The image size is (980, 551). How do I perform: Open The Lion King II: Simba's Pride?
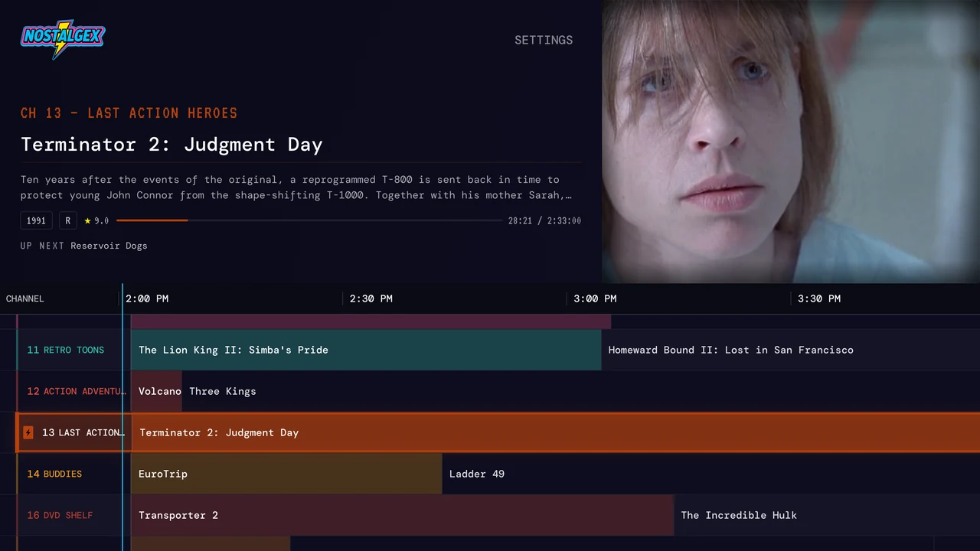(366, 350)
